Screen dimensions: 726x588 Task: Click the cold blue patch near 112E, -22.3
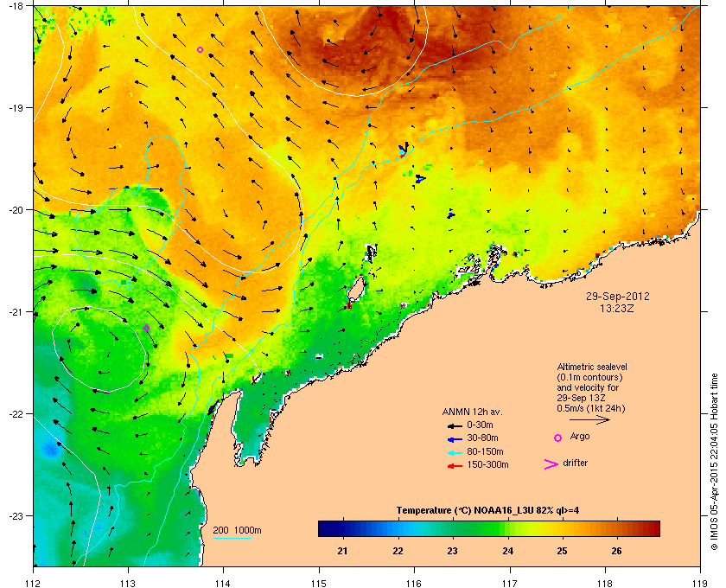50,448
